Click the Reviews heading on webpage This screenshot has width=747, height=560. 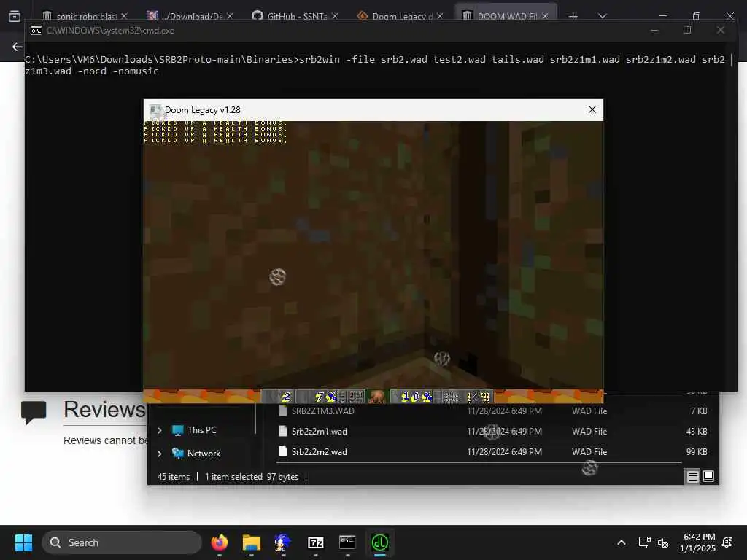104,410
